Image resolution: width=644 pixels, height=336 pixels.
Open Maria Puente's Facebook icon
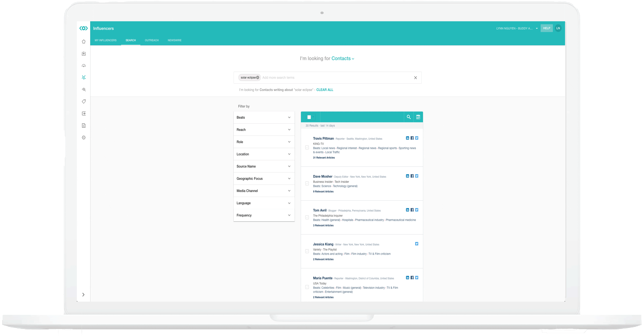click(x=412, y=278)
